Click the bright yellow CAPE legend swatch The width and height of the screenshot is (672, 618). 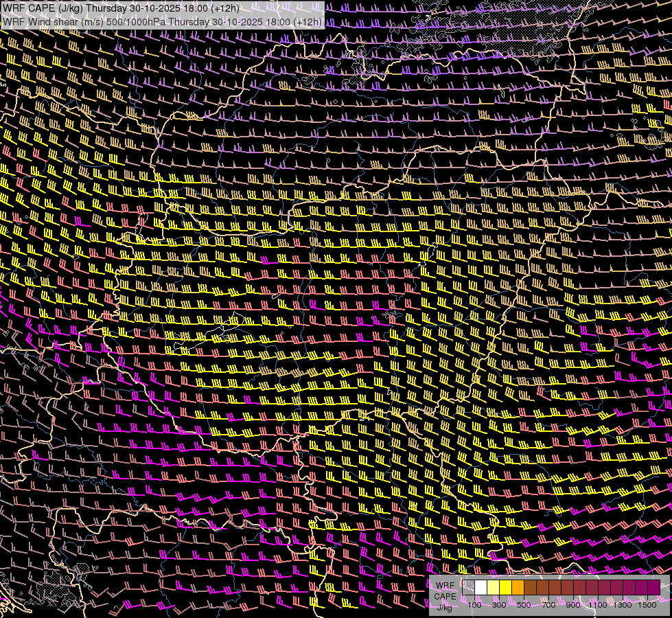coord(506,588)
